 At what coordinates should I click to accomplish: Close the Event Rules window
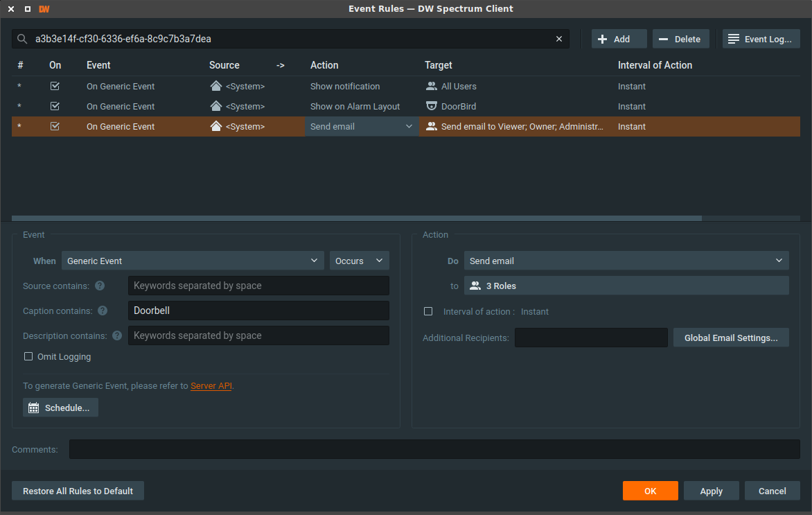pyautogui.click(x=11, y=9)
